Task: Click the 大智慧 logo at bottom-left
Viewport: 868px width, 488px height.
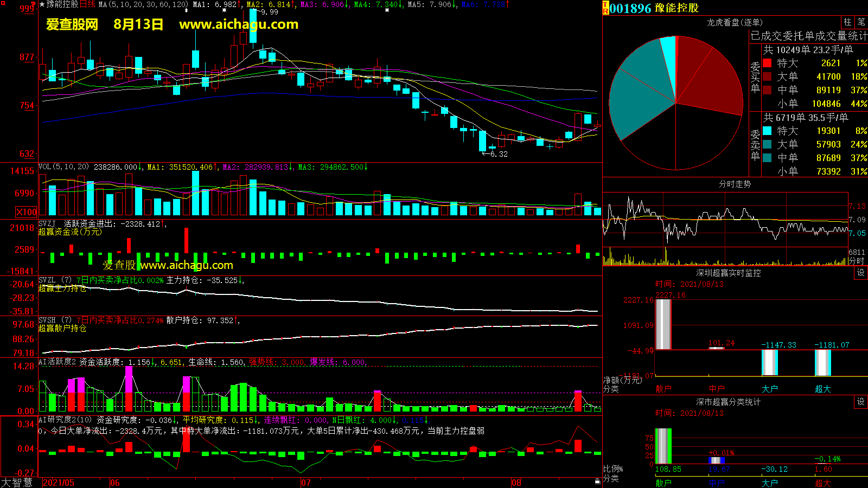Action: (17, 482)
